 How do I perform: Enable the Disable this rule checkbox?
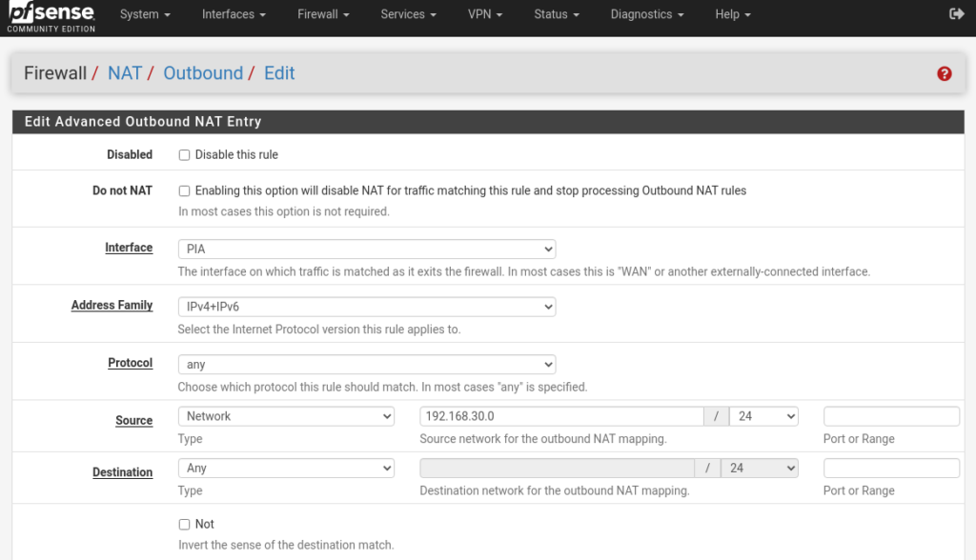[x=185, y=154]
